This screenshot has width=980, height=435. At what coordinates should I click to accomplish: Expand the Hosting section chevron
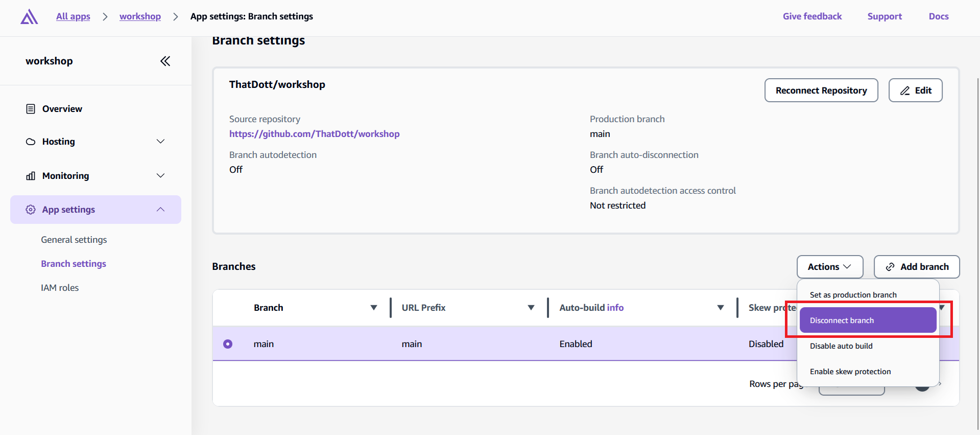tap(160, 142)
